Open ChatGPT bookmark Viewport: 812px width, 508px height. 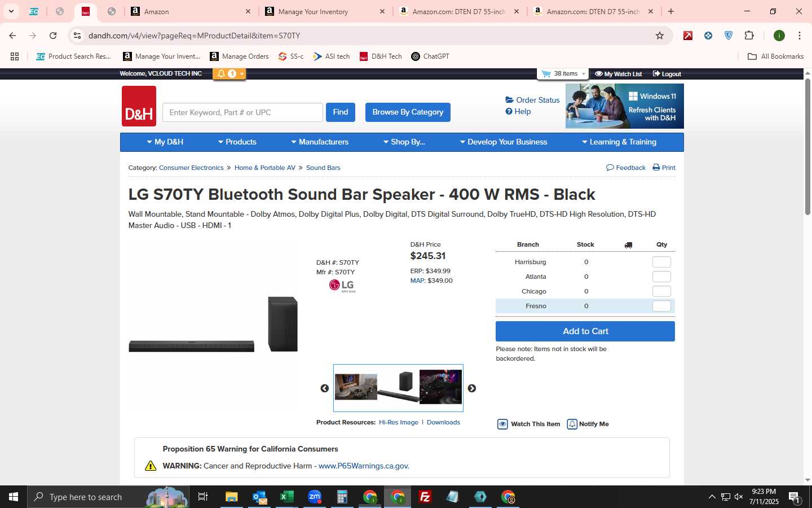[x=430, y=56]
